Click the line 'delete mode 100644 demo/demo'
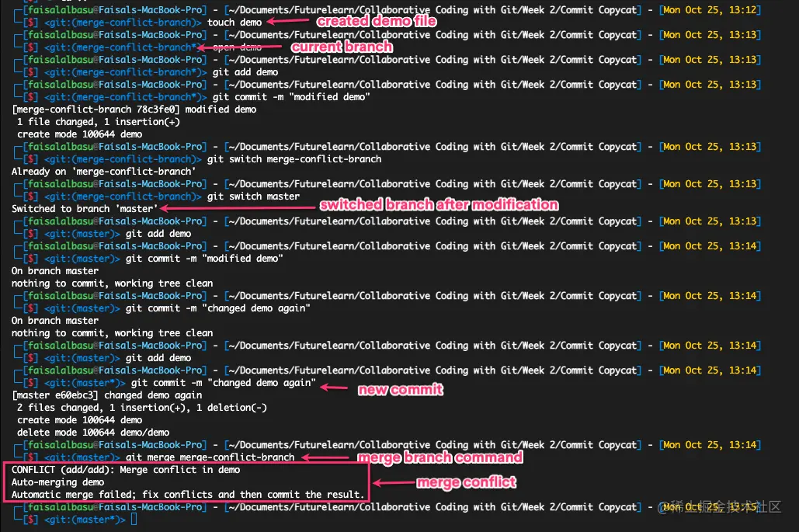 click(92, 432)
